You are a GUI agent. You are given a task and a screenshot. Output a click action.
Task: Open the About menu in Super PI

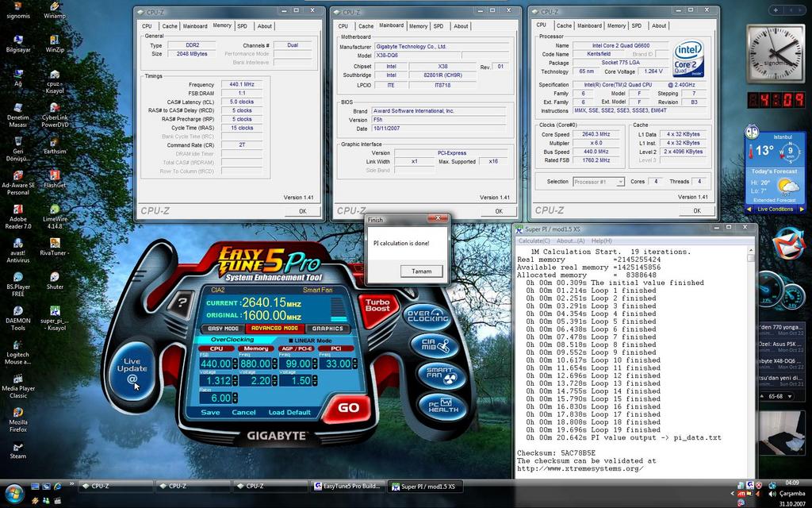click(x=571, y=241)
